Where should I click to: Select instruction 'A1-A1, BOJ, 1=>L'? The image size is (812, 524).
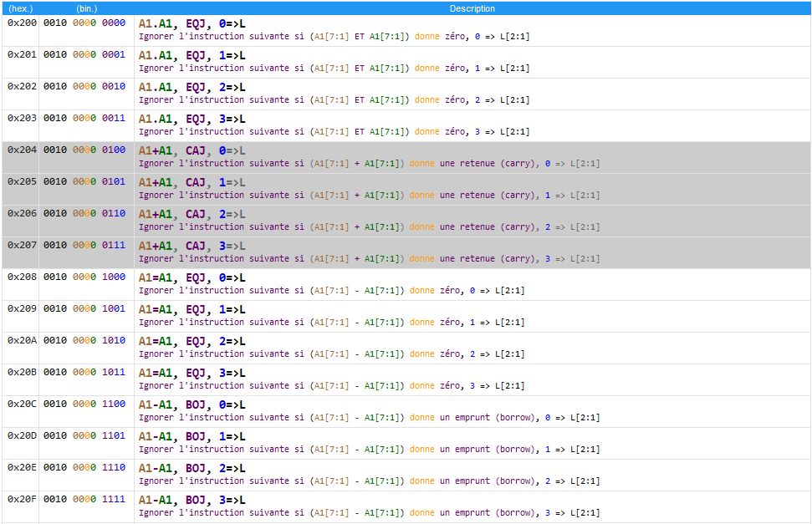click(x=192, y=436)
